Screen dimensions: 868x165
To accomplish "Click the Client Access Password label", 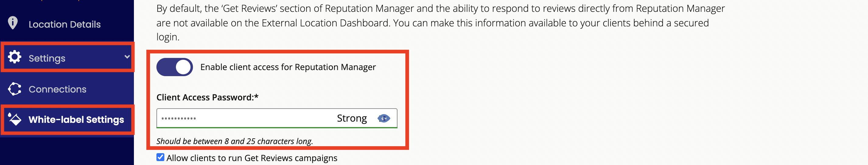I will (207, 97).
